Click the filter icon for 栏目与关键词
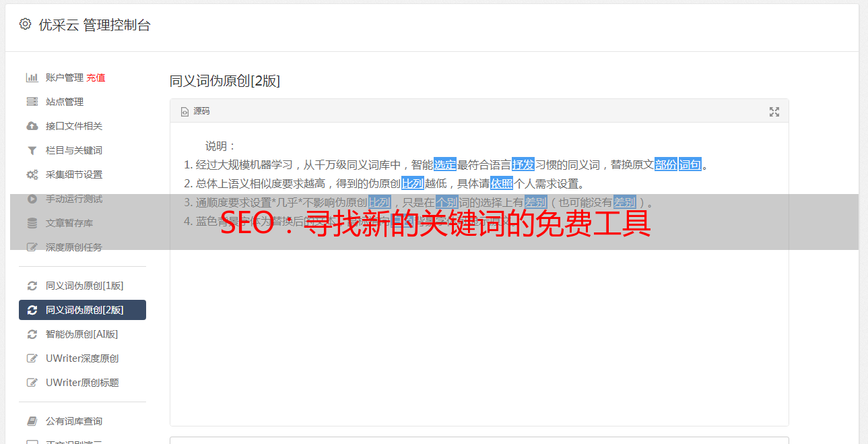The image size is (868, 444). pyautogui.click(x=32, y=150)
